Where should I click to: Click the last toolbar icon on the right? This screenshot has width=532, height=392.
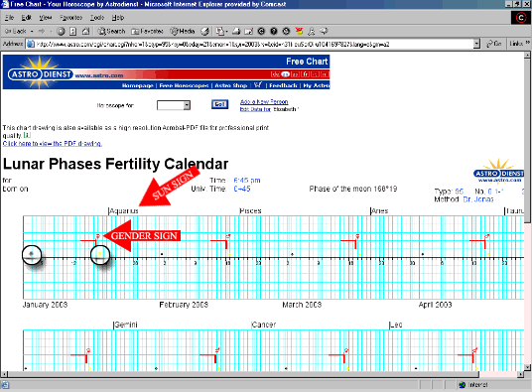point(324,31)
